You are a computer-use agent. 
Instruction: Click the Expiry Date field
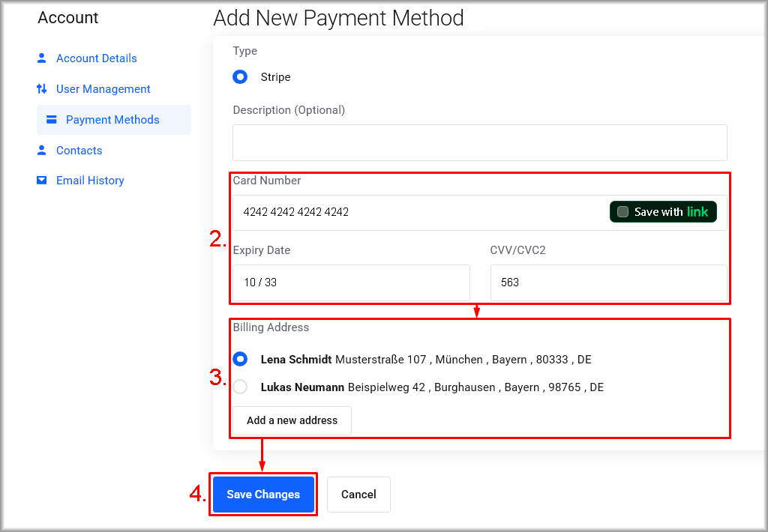(351, 282)
